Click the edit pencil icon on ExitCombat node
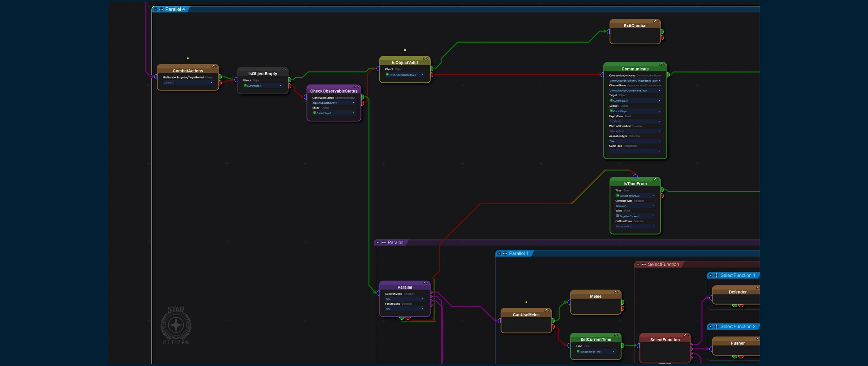Image resolution: width=868 pixels, height=366 pixels. coord(655,21)
